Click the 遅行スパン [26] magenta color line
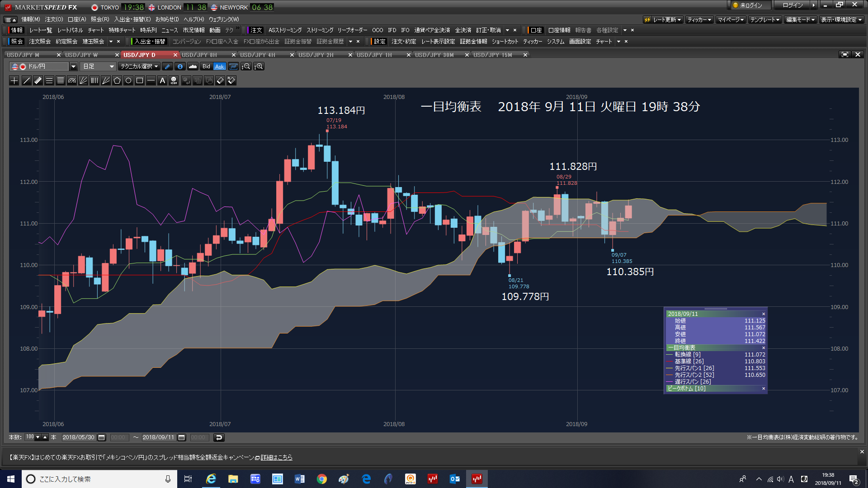 (670, 382)
